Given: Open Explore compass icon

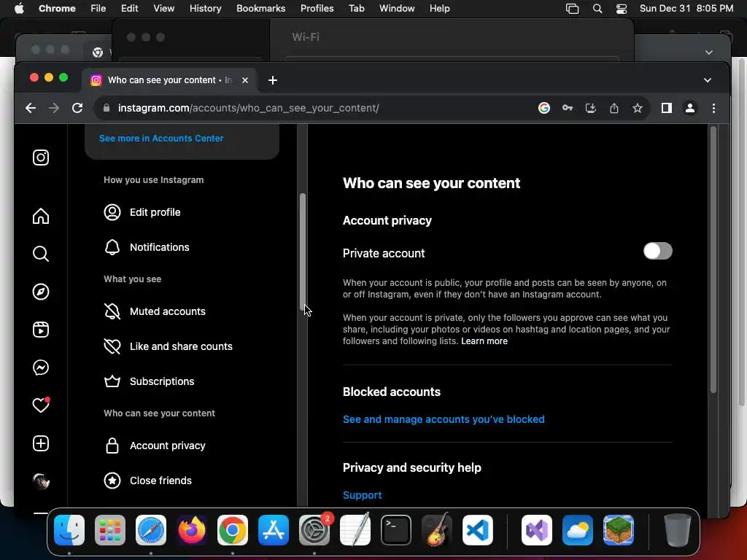Looking at the screenshot, I should click(41, 292).
